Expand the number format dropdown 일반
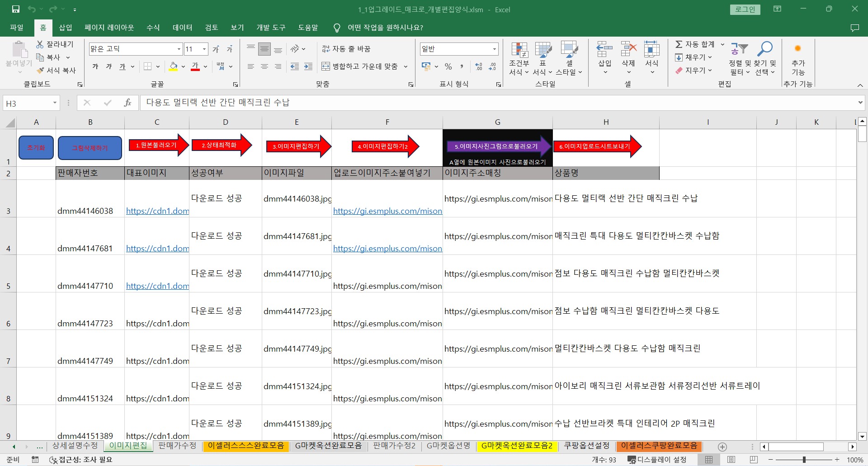 pyautogui.click(x=494, y=49)
